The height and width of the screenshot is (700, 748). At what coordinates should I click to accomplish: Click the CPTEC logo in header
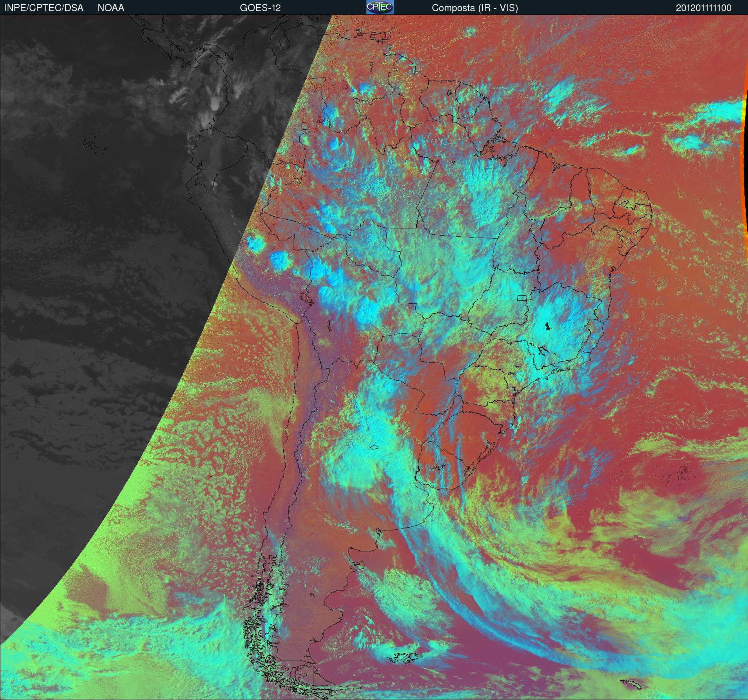pyautogui.click(x=380, y=7)
